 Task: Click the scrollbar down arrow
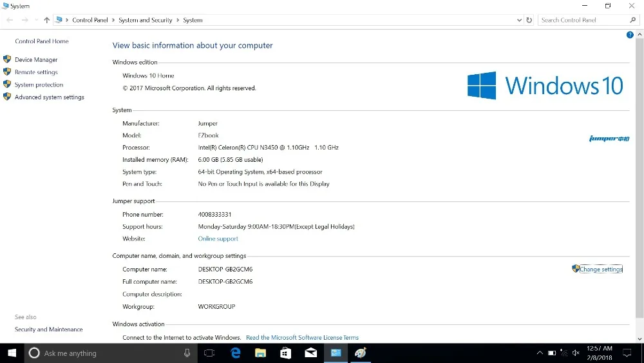(x=639, y=339)
